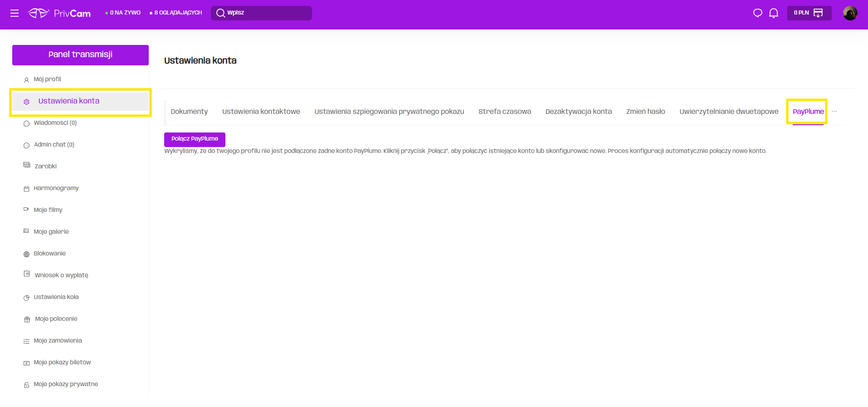
Task: Select the Zmien hasło tab
Action: point(645,112)
